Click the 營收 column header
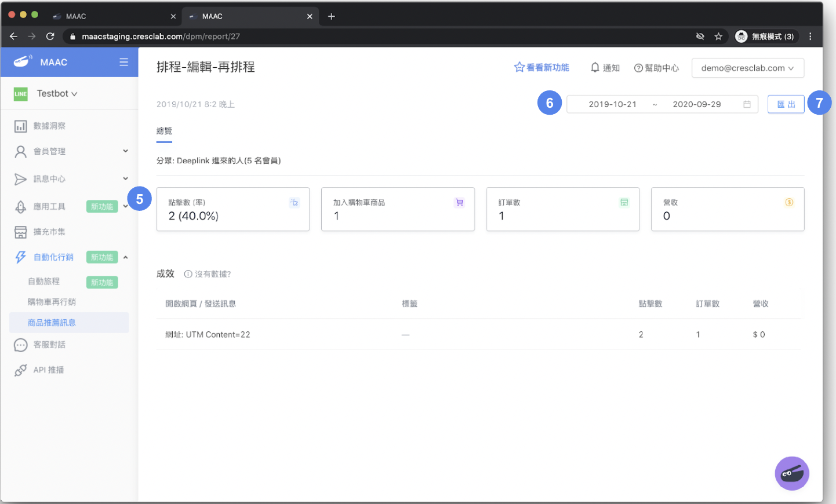 [761, 304]
